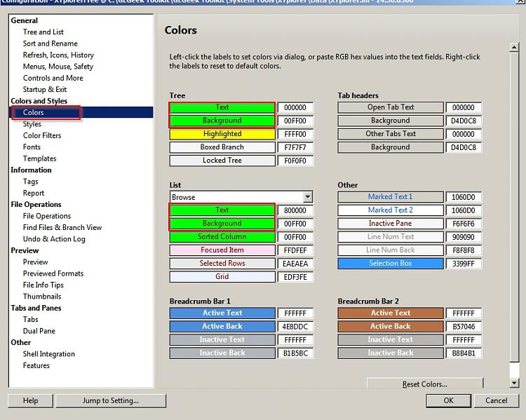Click the Jump to Setting button
The height and width of the screenshot is (420, 526).
pyautogui.click(x=111, y=400)
